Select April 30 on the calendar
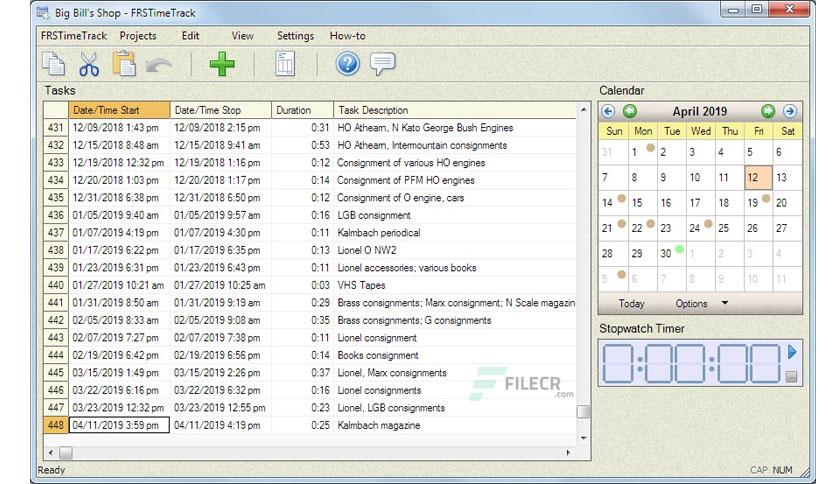Viewport: 836px width, 484px height. [671, 254]
